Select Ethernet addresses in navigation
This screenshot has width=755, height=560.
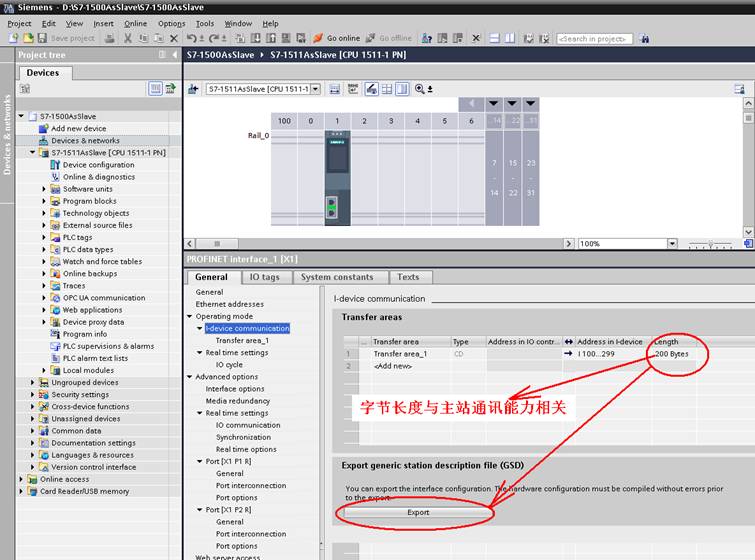230,304
